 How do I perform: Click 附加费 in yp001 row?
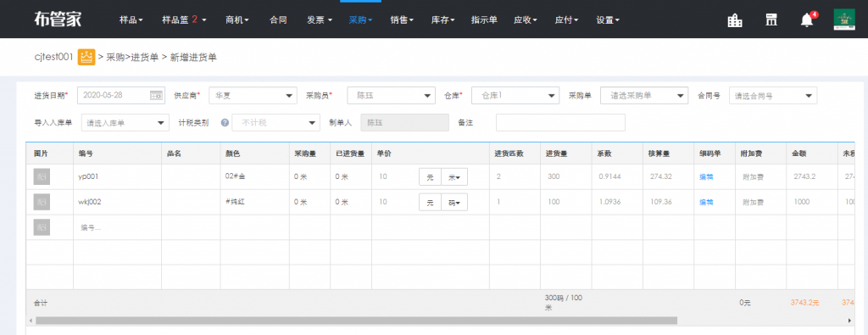coord(753,177)
